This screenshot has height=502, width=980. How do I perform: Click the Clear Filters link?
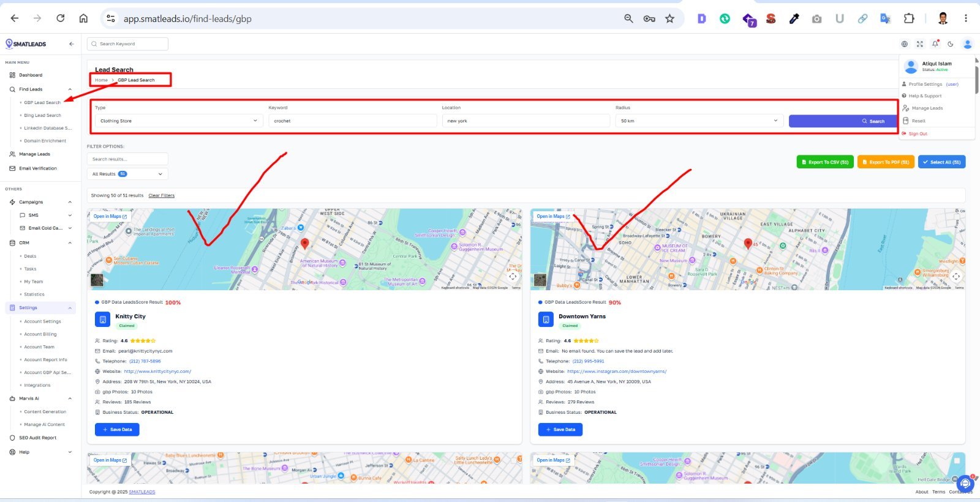161,196
